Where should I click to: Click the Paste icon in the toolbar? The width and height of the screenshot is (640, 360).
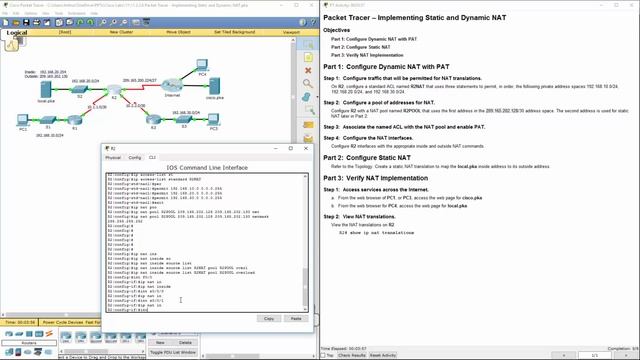tap(69, 22)
